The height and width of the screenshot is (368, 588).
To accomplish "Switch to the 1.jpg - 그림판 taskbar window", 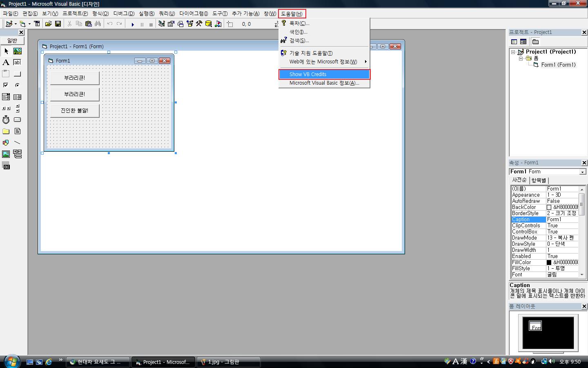I will (229, 362).
